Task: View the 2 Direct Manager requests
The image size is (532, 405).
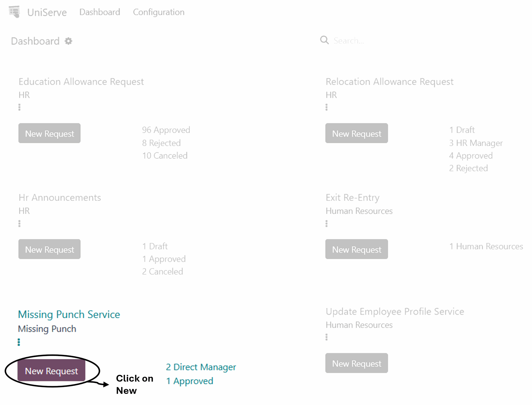Action: pos(201,367)
